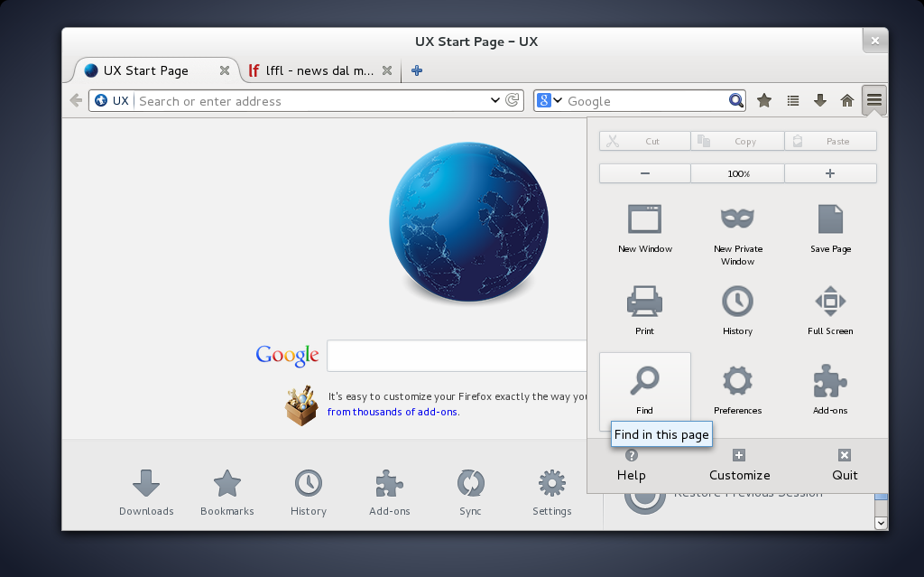Viewport: 924px width, 577px height.
Task: Expand the address bar history dropdown
Action: coord(495,100)
